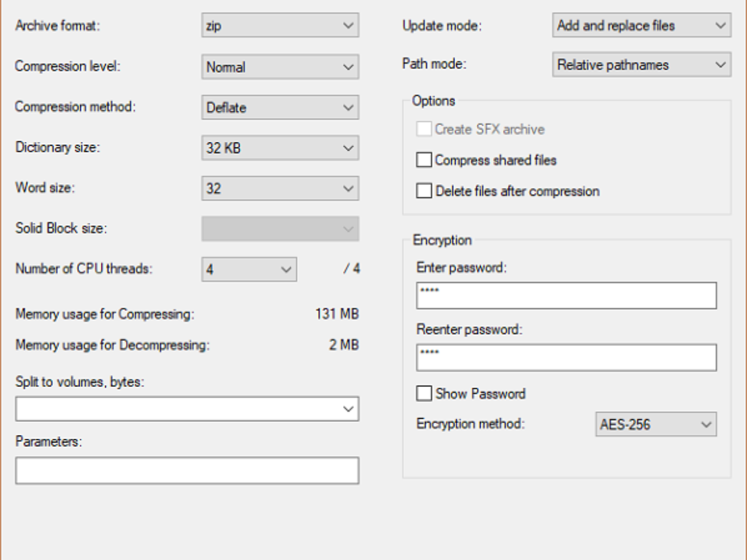Toggle the Show Password checkbox
This screenshot has height=560, width=747.
pos(424,394)
